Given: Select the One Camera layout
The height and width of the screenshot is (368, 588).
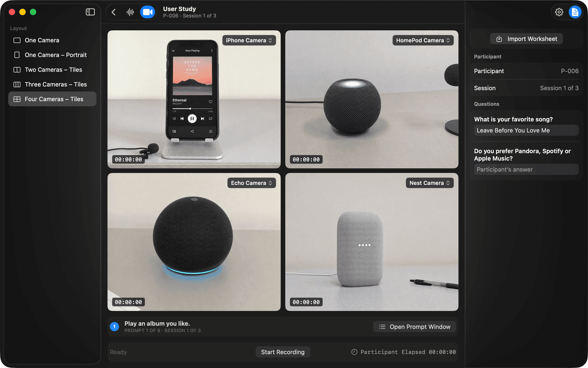Looking at the screenshot, I should tap(52, 40).
